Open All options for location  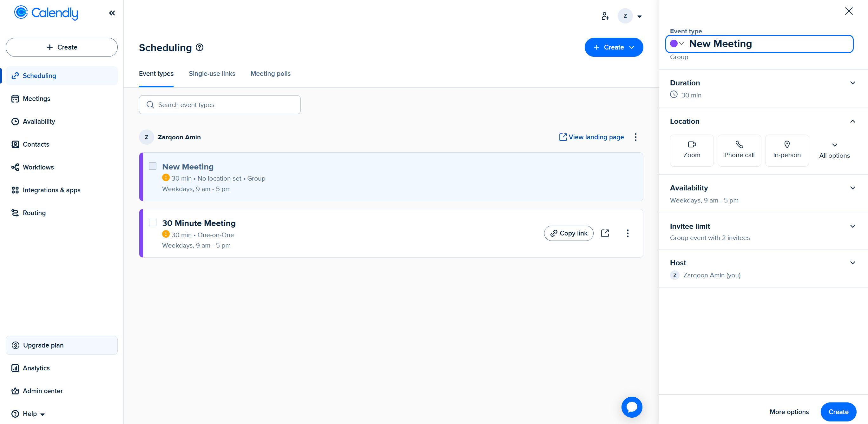[834, 151]
